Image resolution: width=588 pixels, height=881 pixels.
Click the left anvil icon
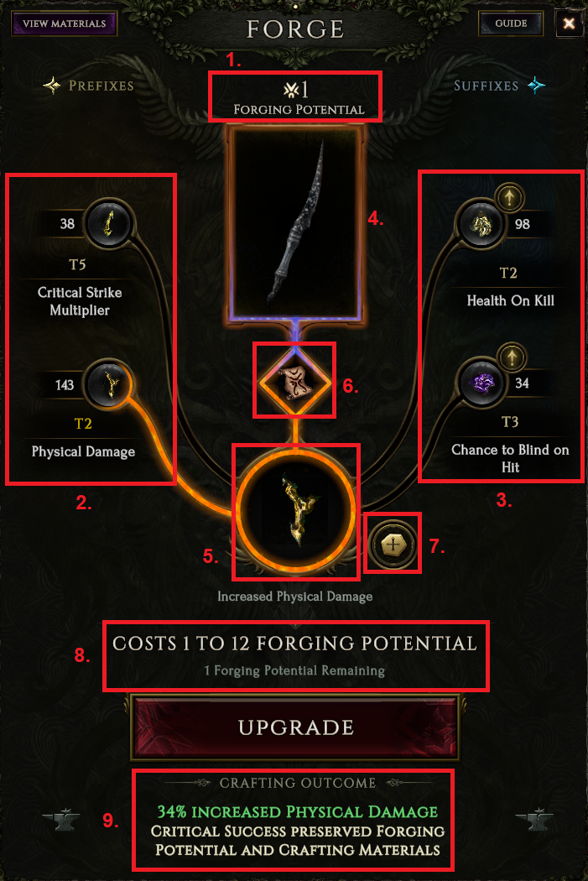click(61, 820)
